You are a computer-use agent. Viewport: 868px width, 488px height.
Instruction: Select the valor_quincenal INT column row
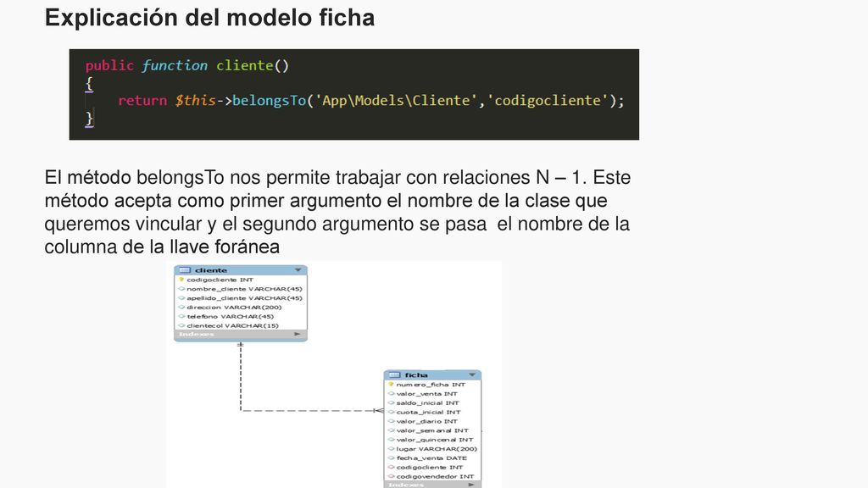(432, 440)
